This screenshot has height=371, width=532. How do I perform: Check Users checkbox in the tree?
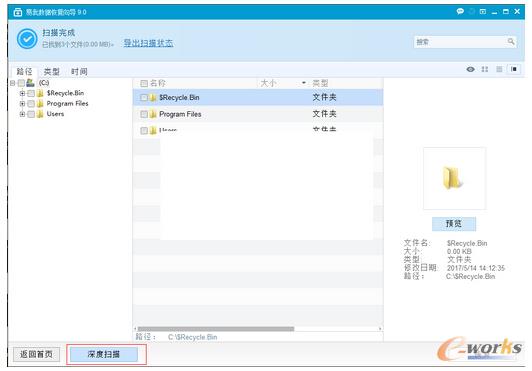click(x=31, y=114)
